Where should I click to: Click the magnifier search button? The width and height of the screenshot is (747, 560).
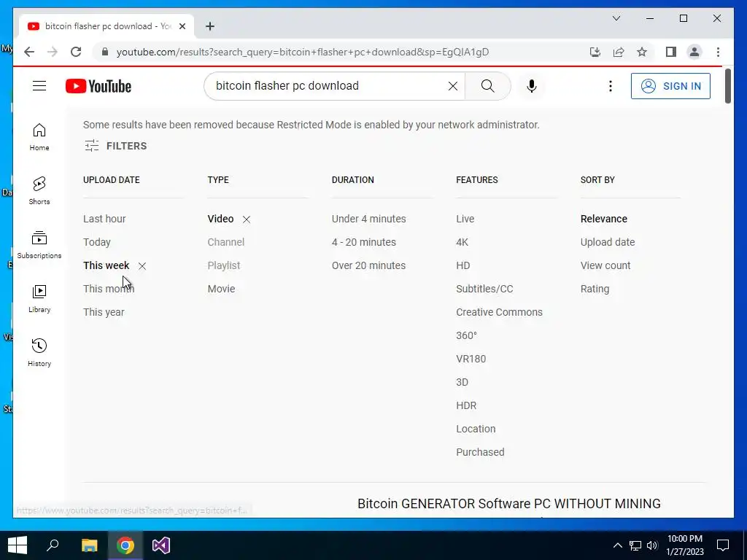[x=487, y=86]
